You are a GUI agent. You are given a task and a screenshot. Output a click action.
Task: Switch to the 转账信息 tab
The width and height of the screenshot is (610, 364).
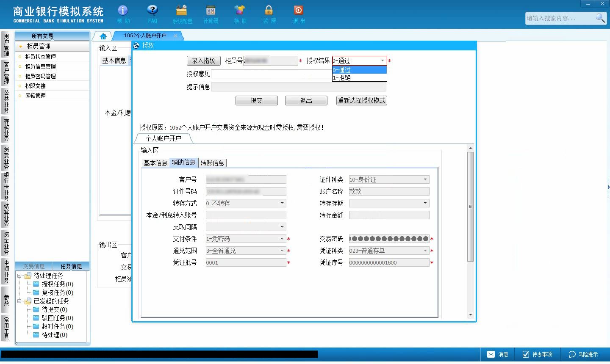pos(212,163)
